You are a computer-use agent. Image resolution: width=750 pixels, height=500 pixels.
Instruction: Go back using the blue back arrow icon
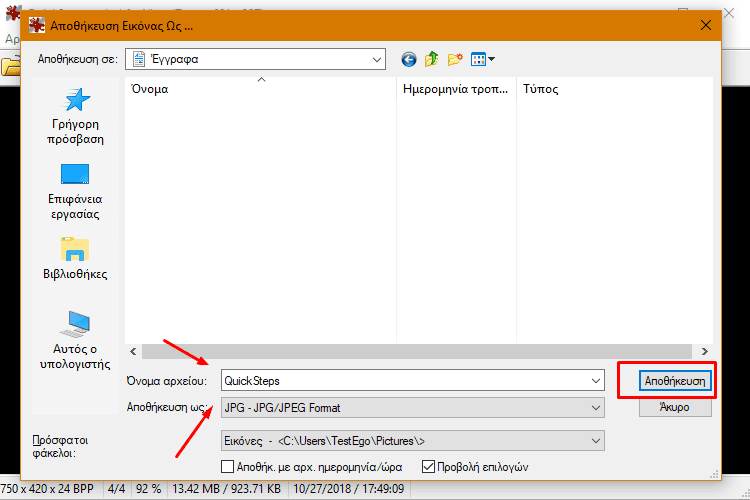(408, 59)
